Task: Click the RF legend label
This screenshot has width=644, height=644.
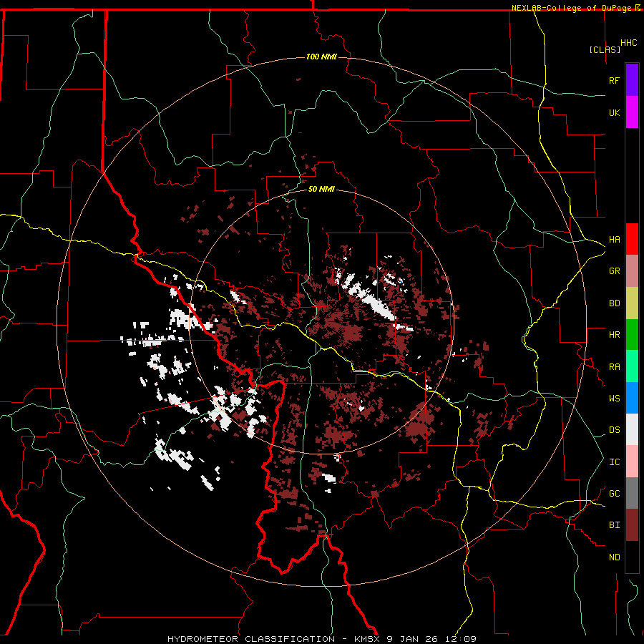Action: point(614,80)
